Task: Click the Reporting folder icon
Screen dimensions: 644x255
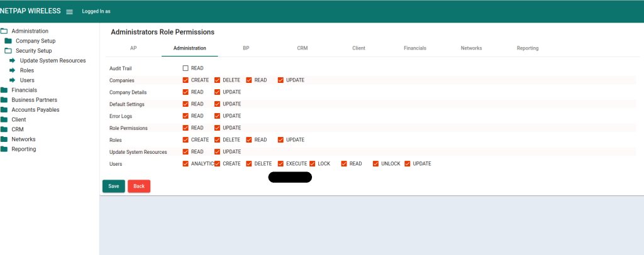Action: (4, 149)
